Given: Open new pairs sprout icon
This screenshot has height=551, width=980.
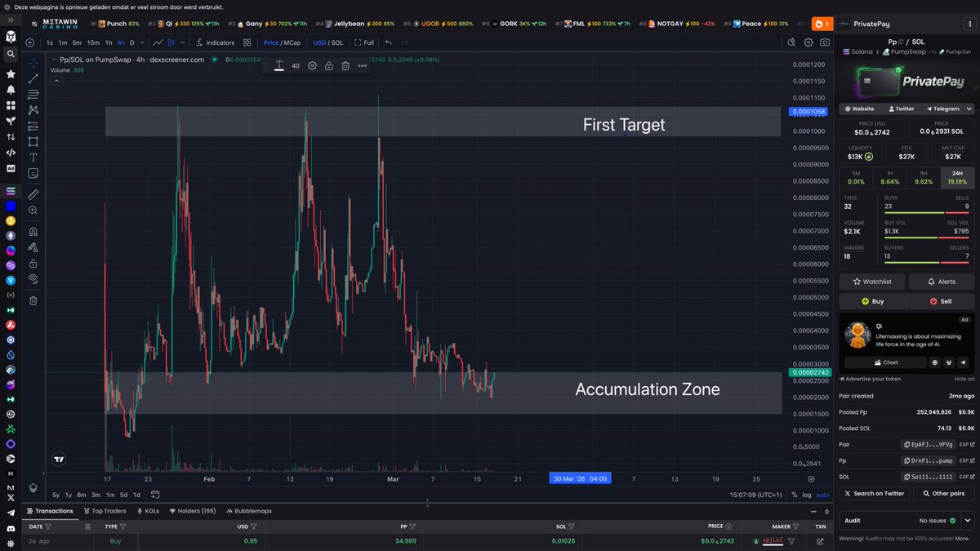Looking at the screenshot, I should point(11,121).
